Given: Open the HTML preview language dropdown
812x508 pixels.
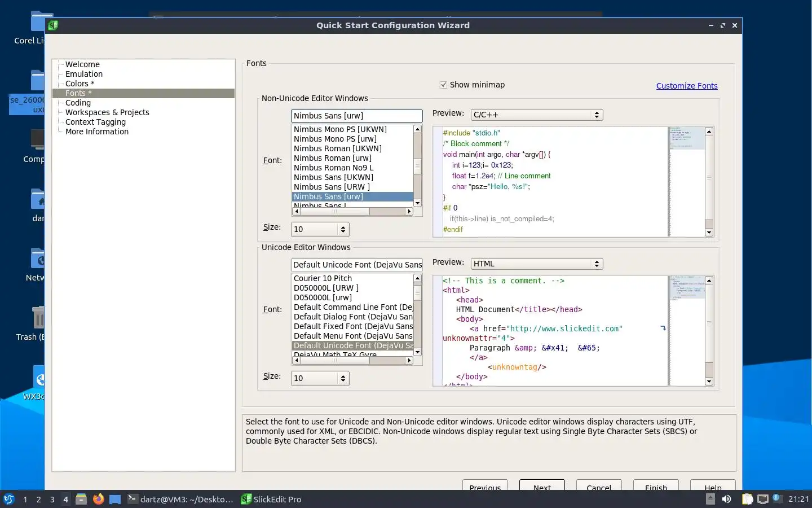Looking at the screenshot, I should (537, 264).
